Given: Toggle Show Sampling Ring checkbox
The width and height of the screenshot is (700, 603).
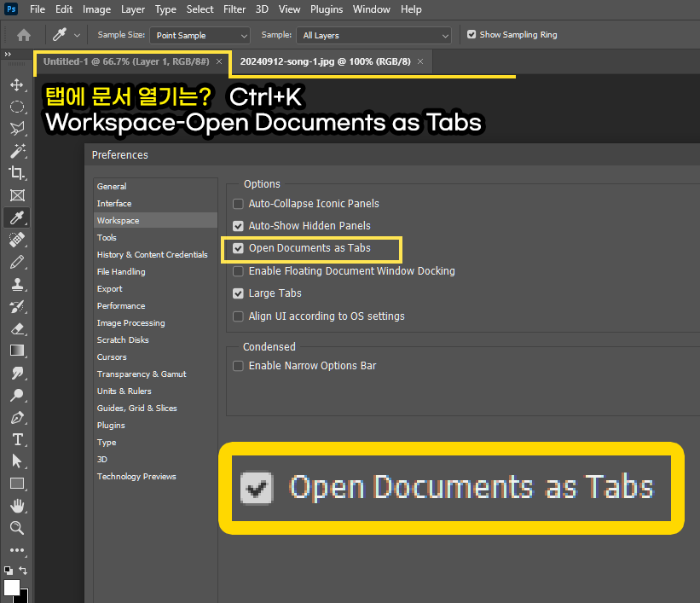Looking at the screenshot, I should coord(471,34).
